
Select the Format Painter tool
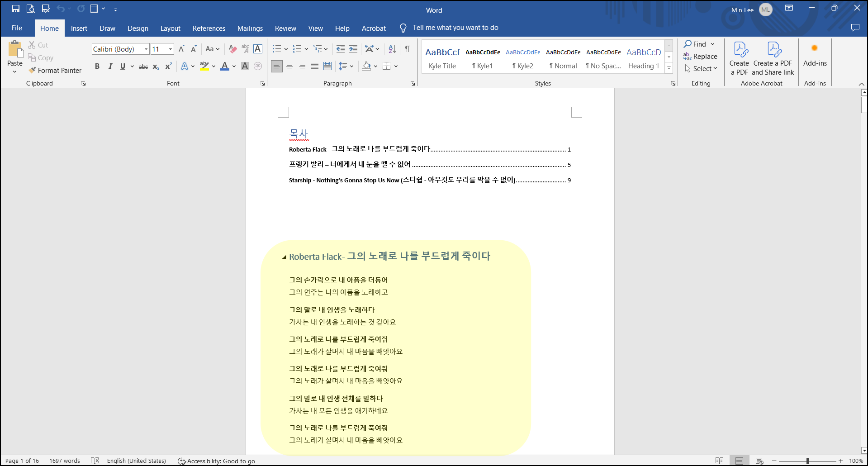click(x=55, y=70)
